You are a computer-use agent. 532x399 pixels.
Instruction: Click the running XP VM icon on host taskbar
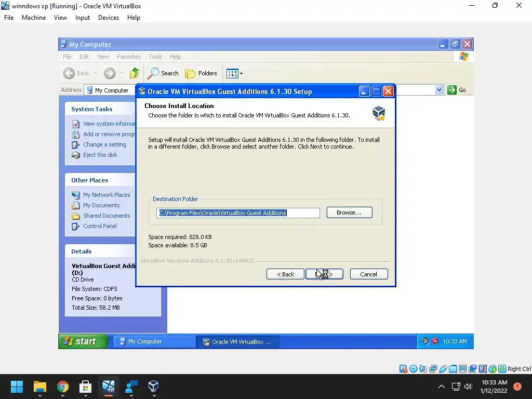coord(108,387)
